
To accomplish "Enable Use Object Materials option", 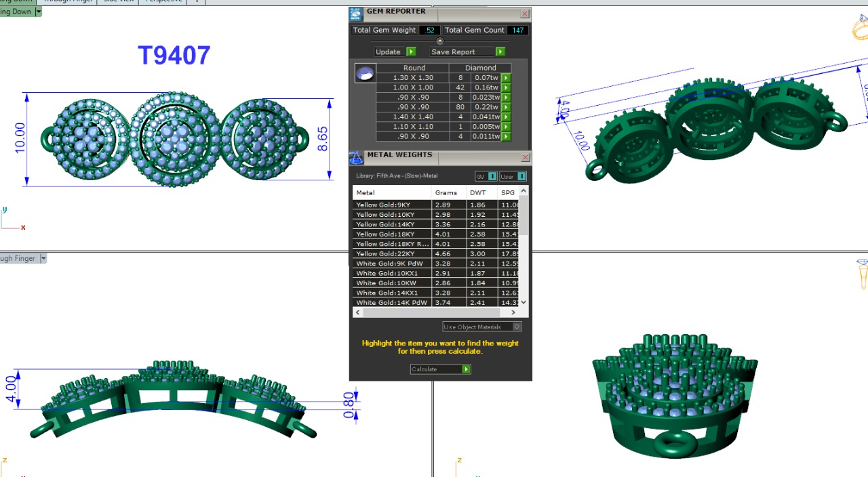I will tap(517, 327).
